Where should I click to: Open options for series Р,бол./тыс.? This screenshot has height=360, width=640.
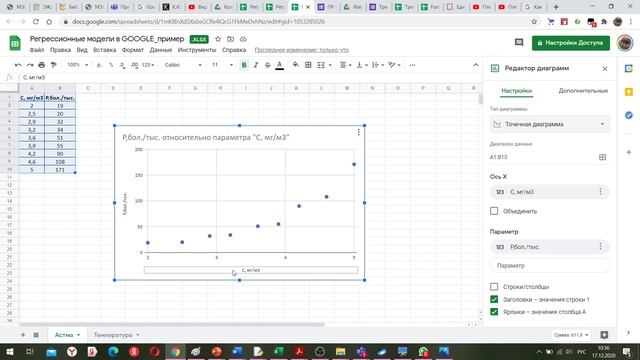point(600,247)
